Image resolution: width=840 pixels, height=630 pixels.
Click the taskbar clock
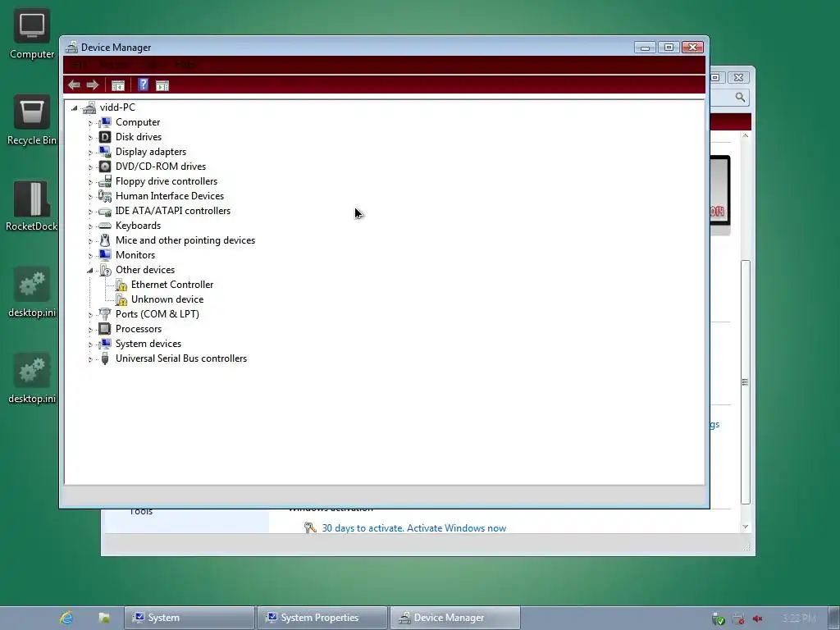799,619
